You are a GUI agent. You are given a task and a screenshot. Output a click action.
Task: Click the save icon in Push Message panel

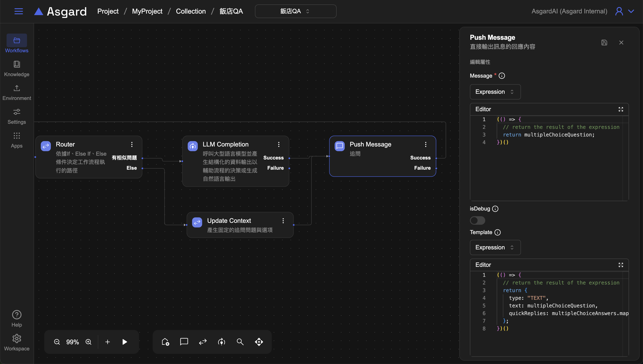[604, 43]
